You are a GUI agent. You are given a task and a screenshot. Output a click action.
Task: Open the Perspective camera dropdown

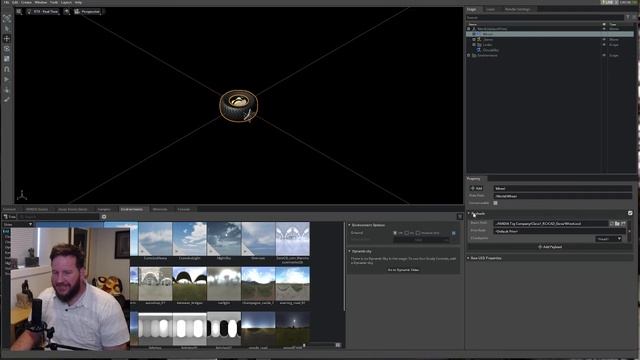pyautogui.click(x=87, y=11)
